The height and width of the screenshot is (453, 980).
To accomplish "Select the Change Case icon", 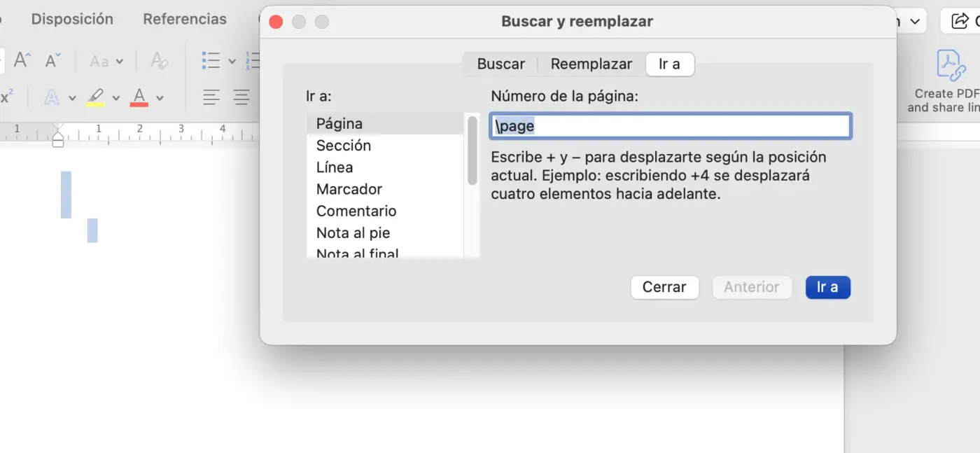I will coord(99,61).
